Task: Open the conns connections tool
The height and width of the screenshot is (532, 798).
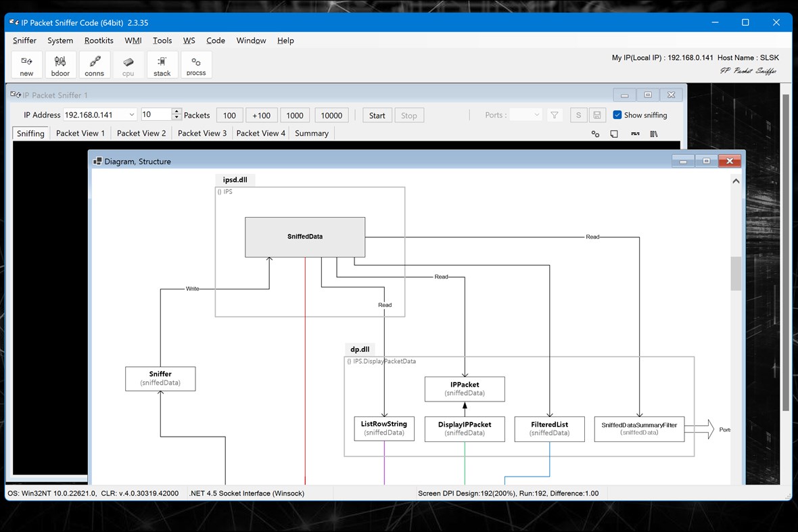Action: 94,65
